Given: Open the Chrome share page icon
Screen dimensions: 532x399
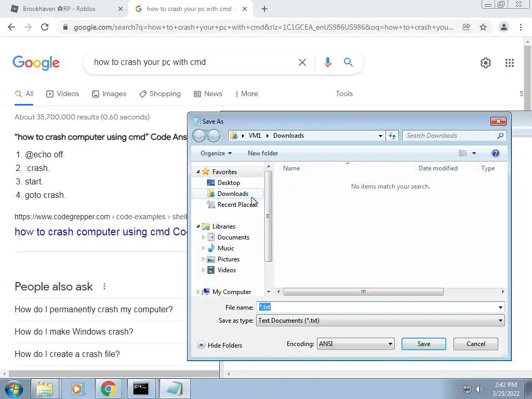Looking at the screenshot, I should click(x=467, y=27).
